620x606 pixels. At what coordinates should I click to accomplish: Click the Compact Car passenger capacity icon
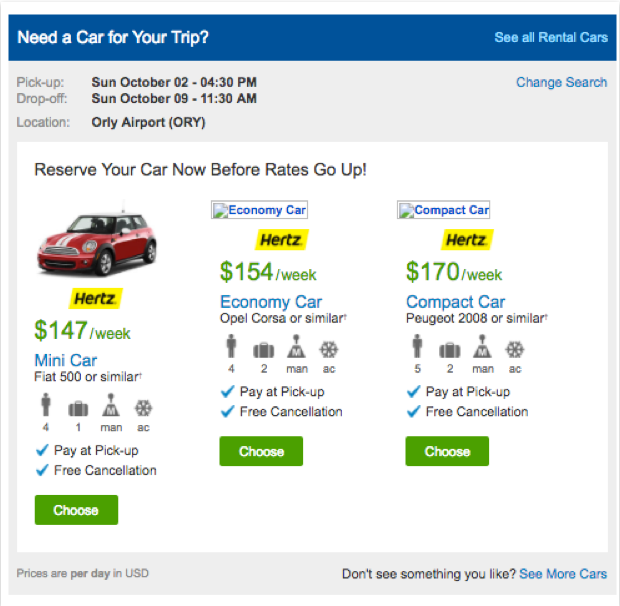(416, 350)
